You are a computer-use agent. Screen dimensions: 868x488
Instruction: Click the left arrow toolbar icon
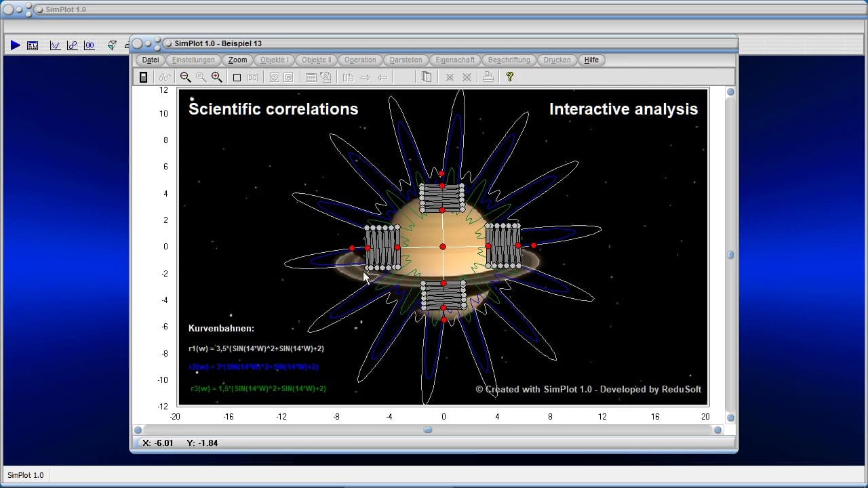point(382,77)
